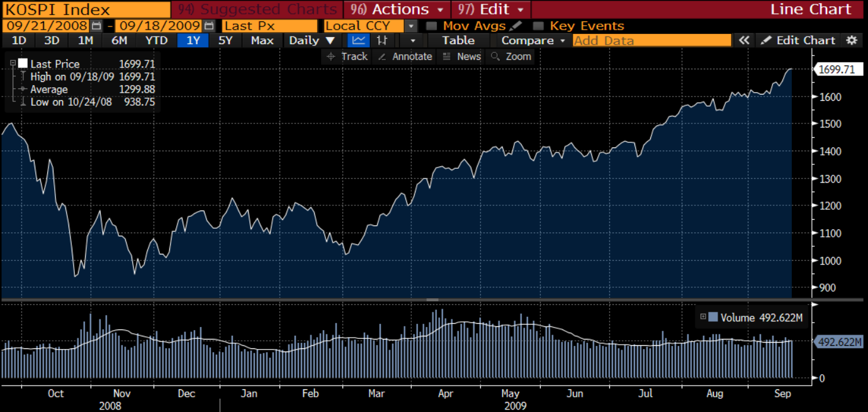The width and height of the screenshot is (868, 412).
Task: Open the start date calendar icon
Action: pyautogui.click(x=96, y=25)
